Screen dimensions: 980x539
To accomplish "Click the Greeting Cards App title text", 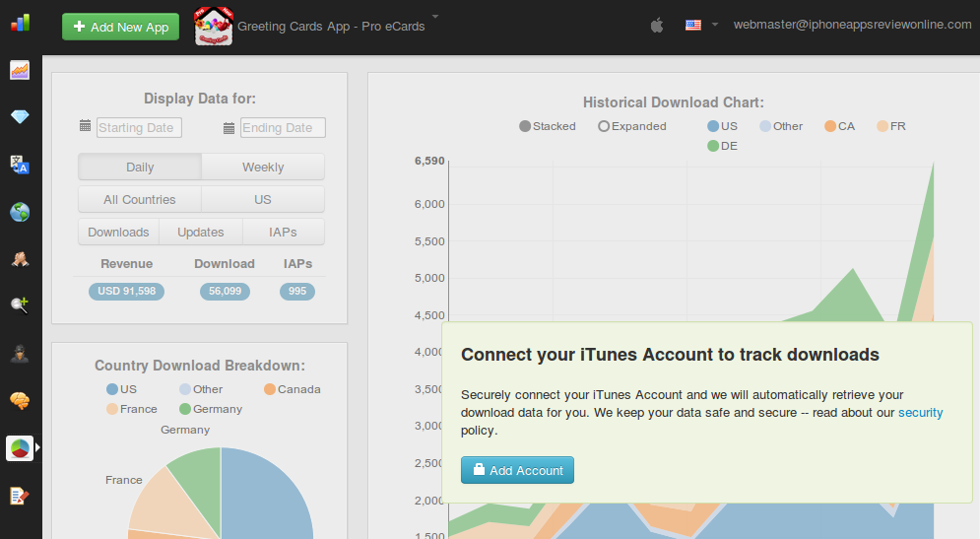I will 331,27.
